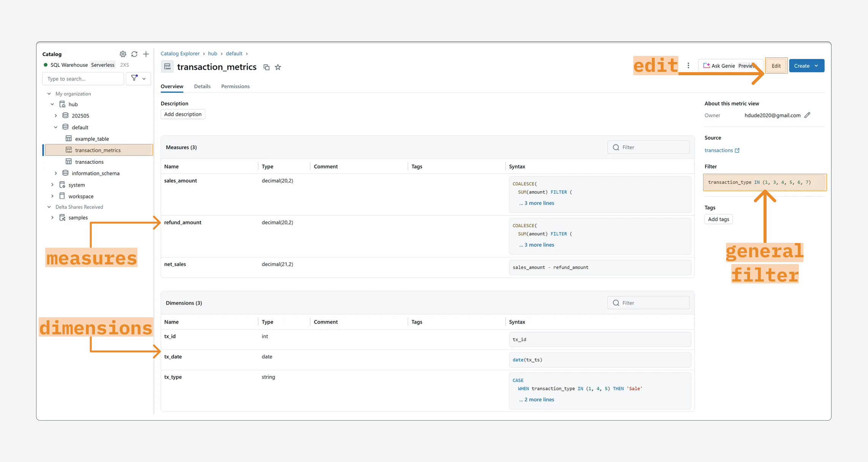Screen dimensions: 868x462
Task: Switch to the Details tab
Action: [x=202, y=86]
